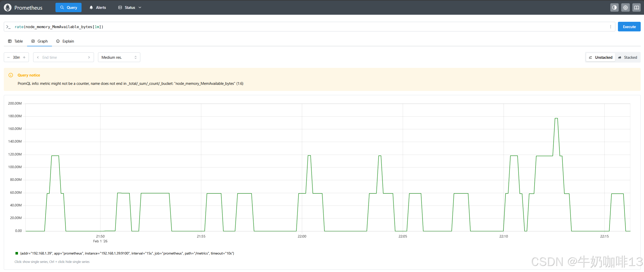Click the query expression input field
Image resolution: width=644 pixels, height=272 pixels.
[309, 27]
